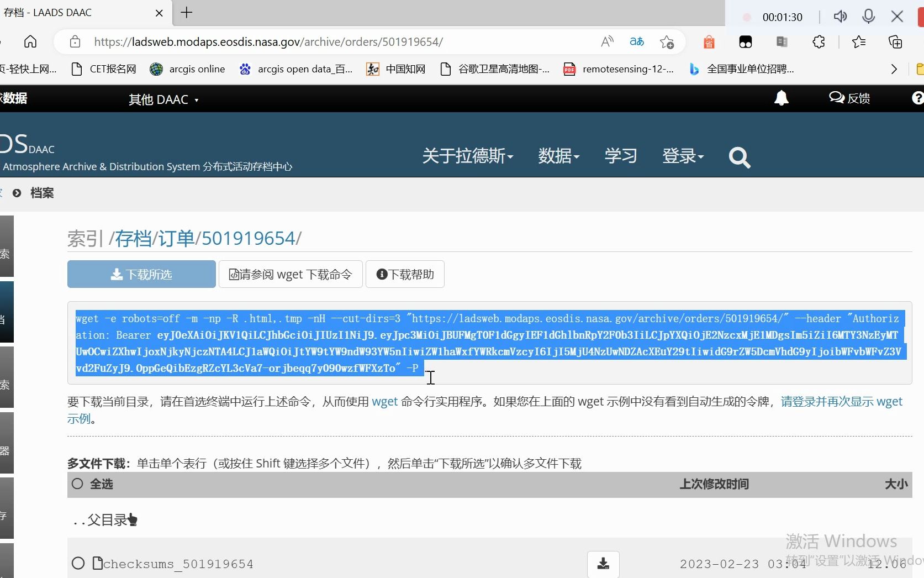This screenshot has width=924, height=578.
Task: Click the 上次修改时间 column header
Action: point(714,484)
